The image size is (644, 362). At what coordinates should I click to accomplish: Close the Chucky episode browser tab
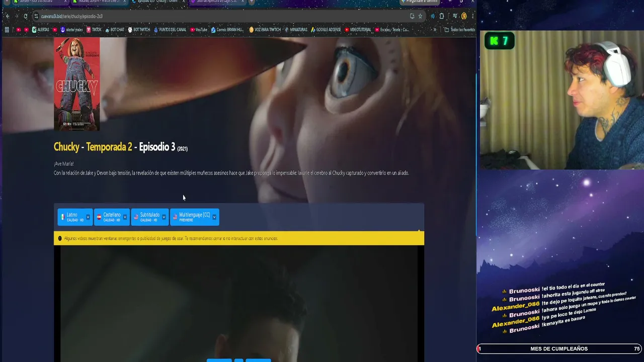(183, 2)
